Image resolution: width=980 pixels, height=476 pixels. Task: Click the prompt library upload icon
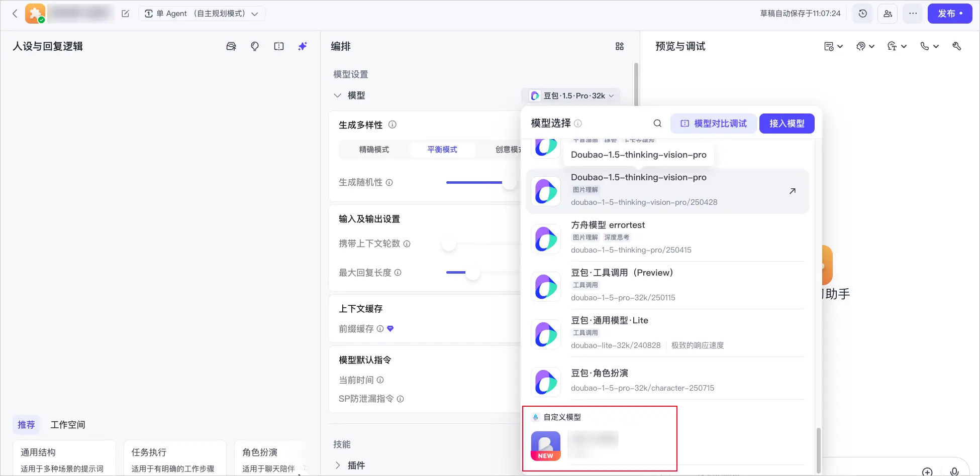coord(231,46)
